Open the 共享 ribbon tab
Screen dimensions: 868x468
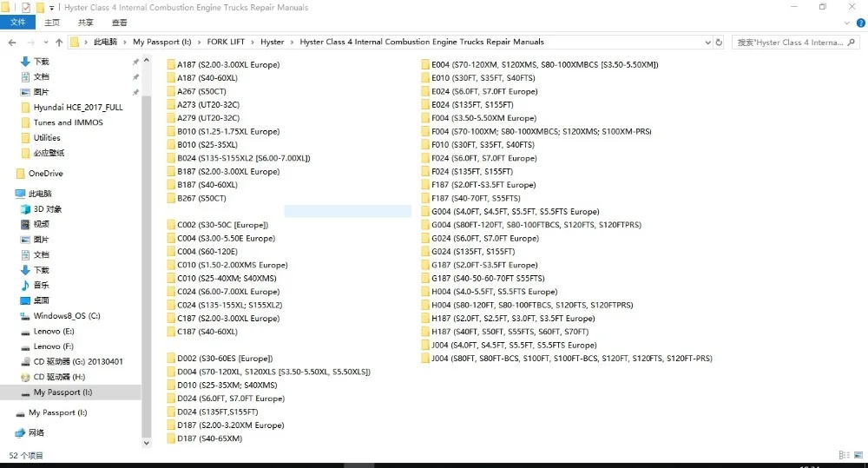85,23
